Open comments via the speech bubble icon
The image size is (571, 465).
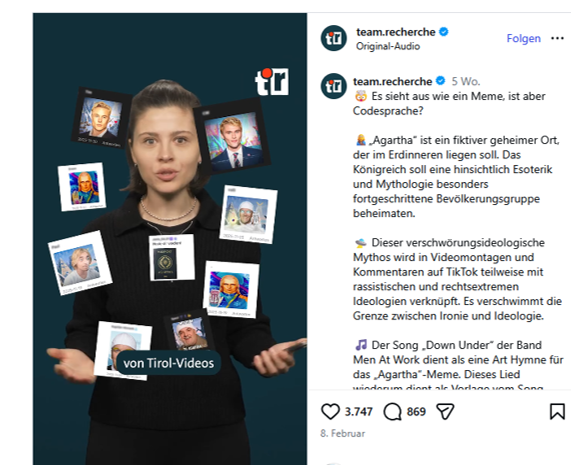tap(392, 411)
